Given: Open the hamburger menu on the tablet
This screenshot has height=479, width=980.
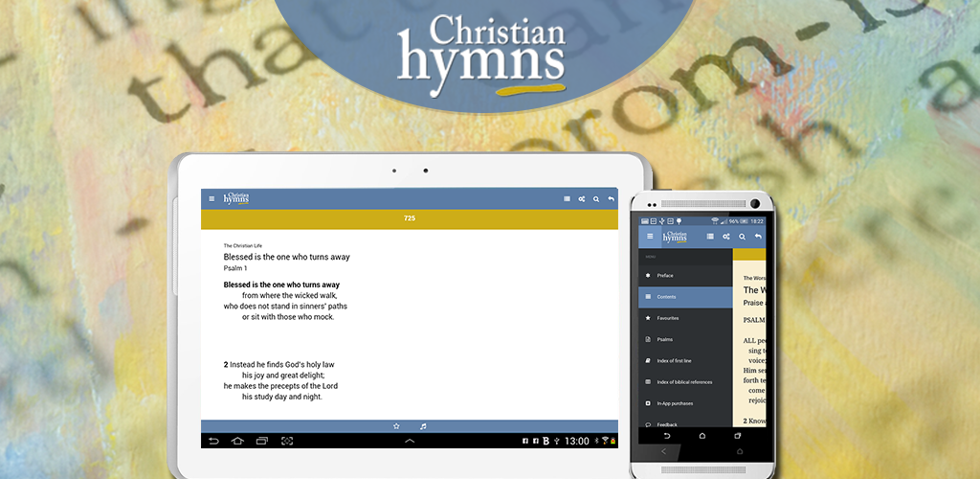Looking at the screenshot, I should [212, 199].
